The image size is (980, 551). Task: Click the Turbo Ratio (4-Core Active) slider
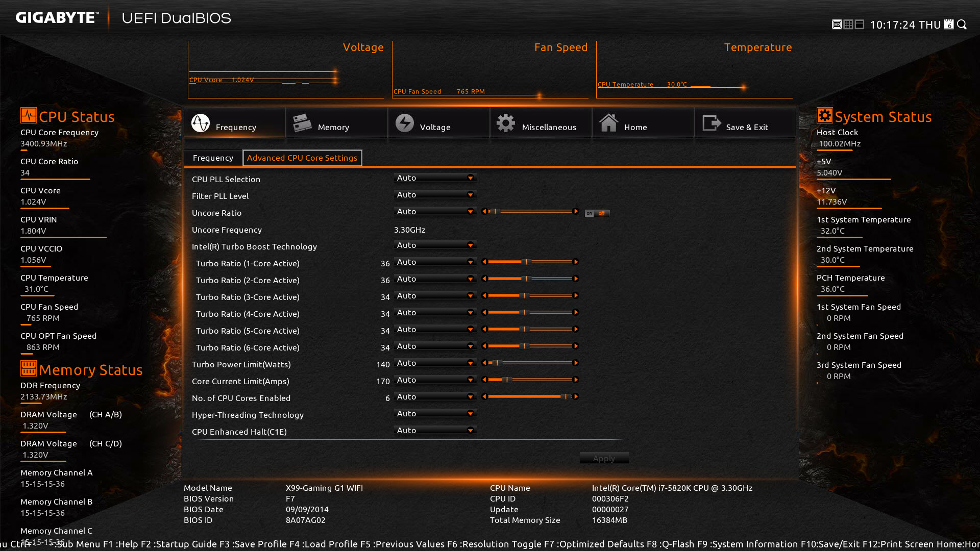coord(530,312)
